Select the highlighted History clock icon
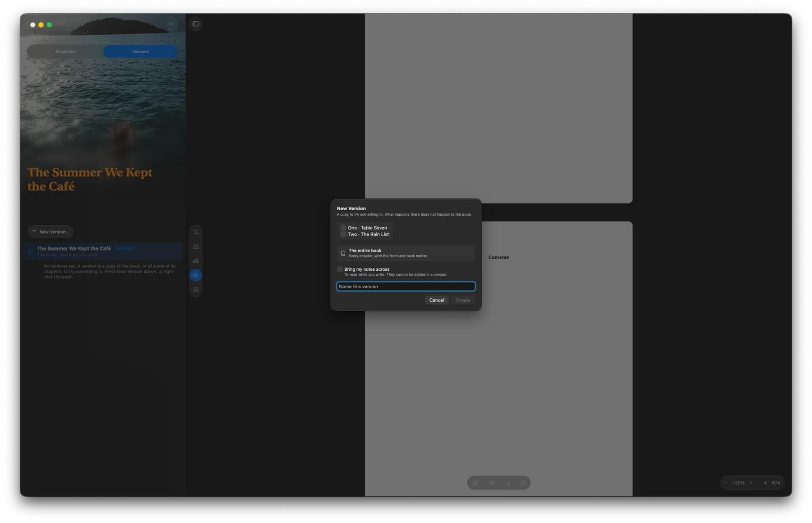The image size is (812, 523). pos(196,275)
